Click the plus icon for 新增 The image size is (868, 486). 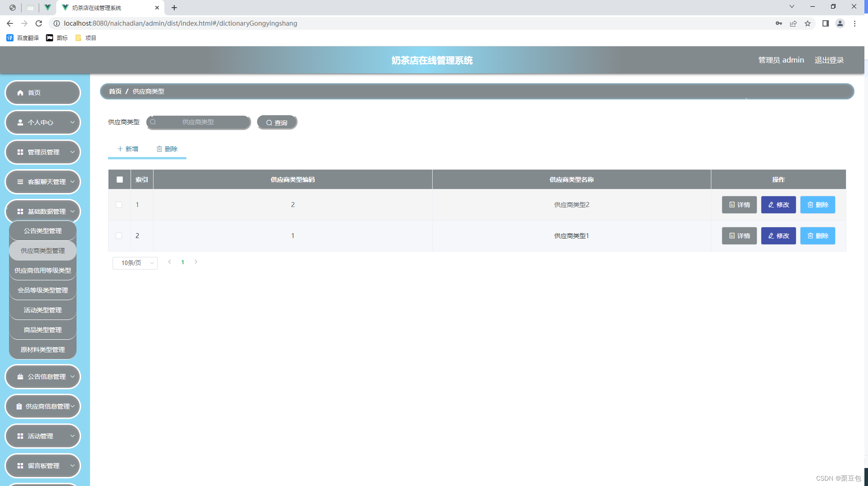120,149
